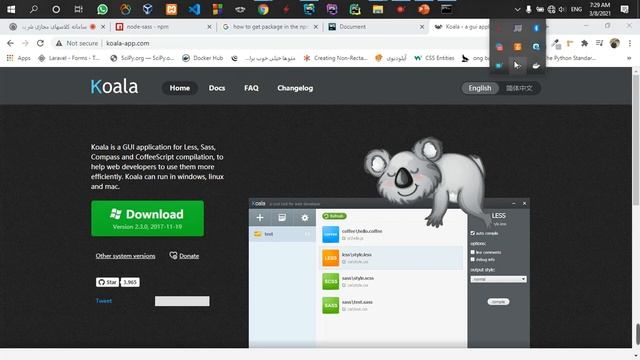
Task: Click the gear settings icon in Koala preview
Action: 304,218
